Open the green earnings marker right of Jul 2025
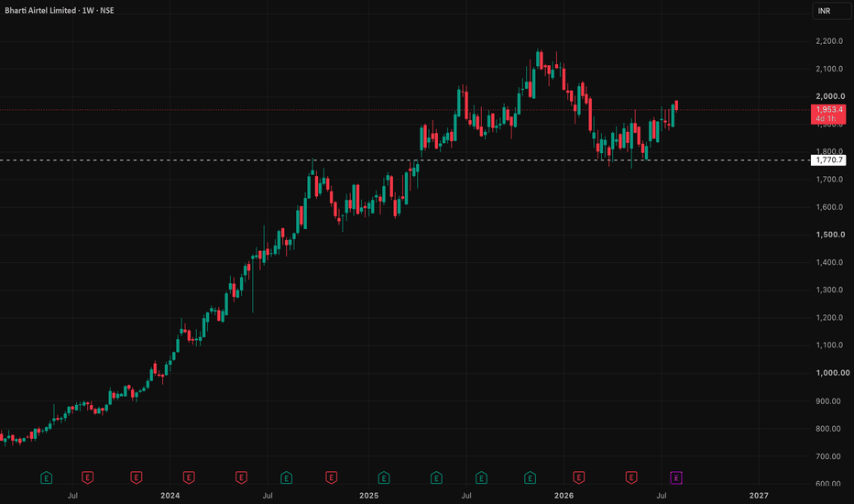Screen dimensions: 854x504 481,477
